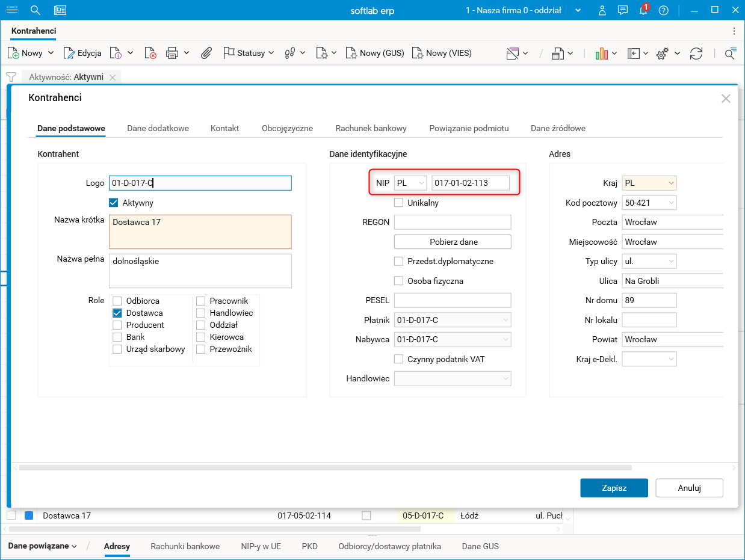This screenshot has height=560, width=745.
Task: Switch to the Rachunek bankowy tab
Action: pos(371,128)
